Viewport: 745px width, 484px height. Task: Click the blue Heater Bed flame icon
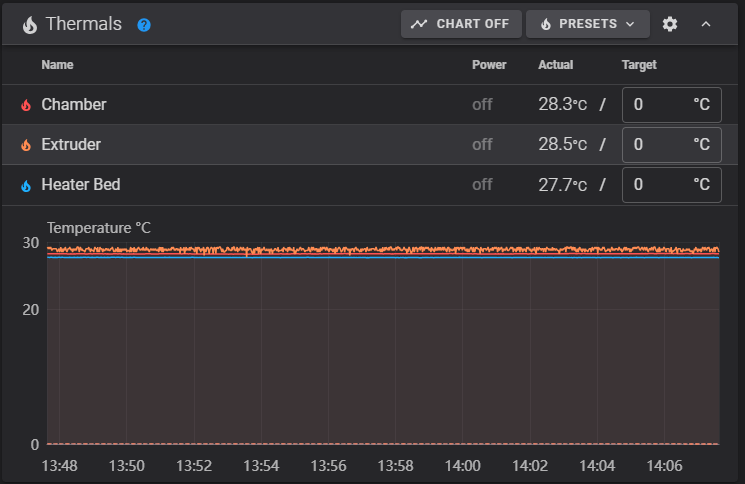point(26,185)
